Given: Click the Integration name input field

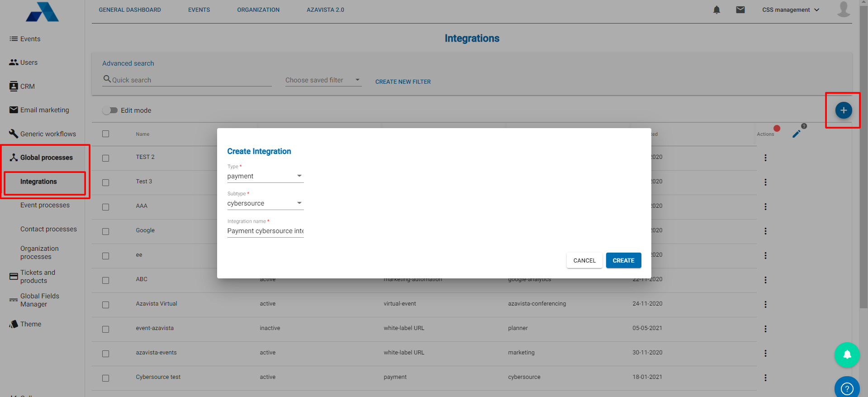Looking at the screenshot, I should [x=266, y=231].
